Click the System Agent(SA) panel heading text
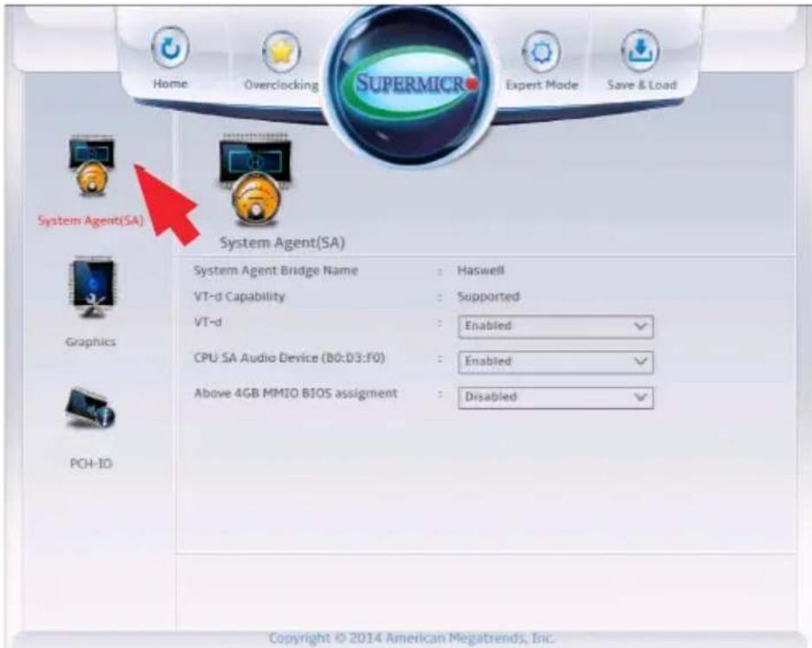Viewport: 812px width, 648px height. [283, 243]
